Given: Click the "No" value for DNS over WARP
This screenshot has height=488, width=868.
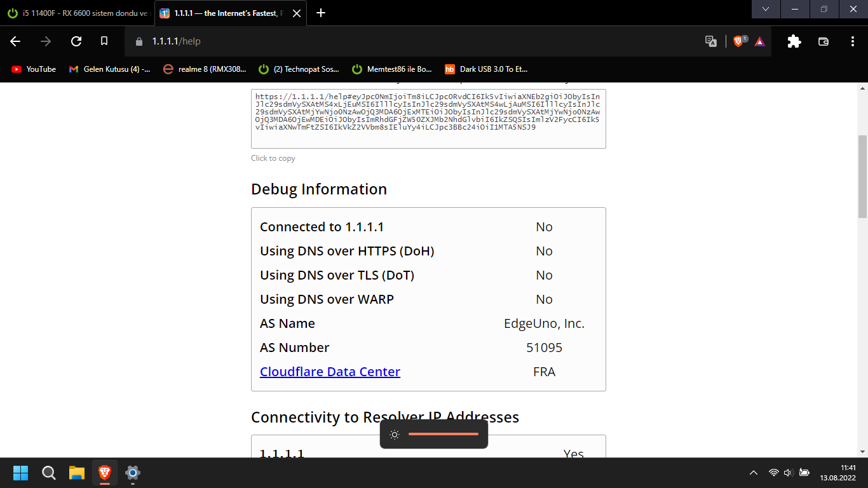Looking at the screenshot, I should pyautogui.click(x=544, y=299).
